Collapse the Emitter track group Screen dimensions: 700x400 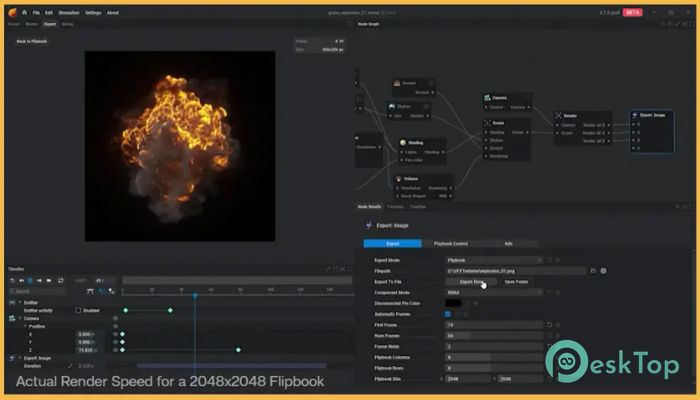[x=20, y=302]
